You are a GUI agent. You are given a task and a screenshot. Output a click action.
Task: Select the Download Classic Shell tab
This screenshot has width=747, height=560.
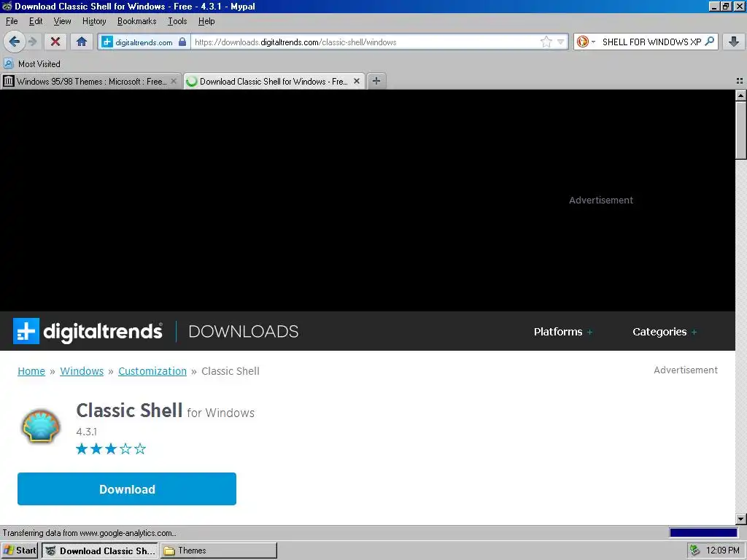click(x=274, y=82)
